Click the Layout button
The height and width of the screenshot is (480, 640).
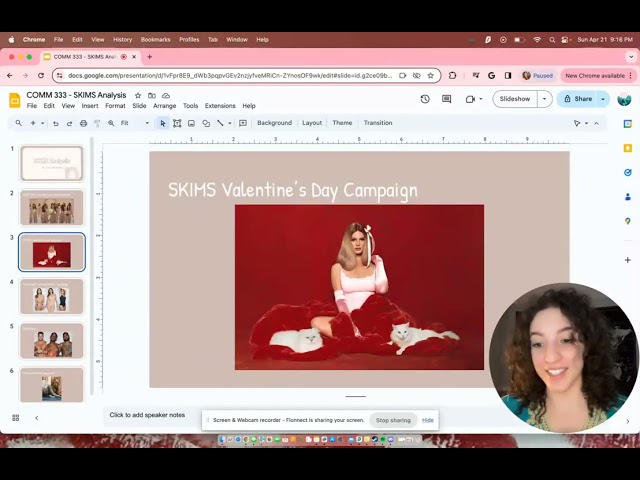[x=312, y=123]
